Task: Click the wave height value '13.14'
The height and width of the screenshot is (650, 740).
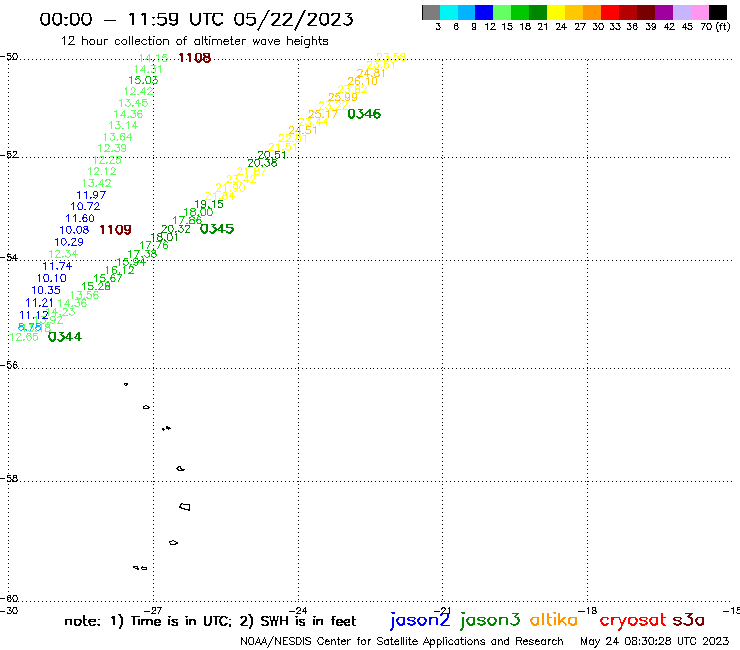Action: pyautogui.click(x=123, y=126)
